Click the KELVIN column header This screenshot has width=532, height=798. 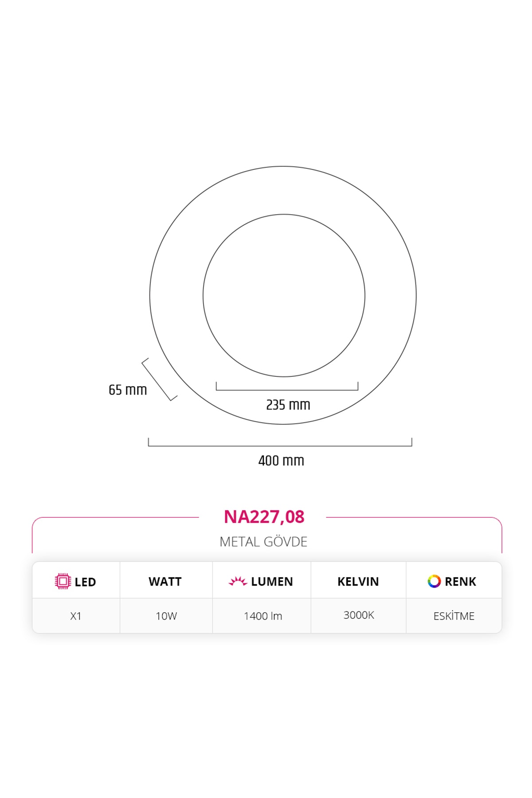click(358, 581)
